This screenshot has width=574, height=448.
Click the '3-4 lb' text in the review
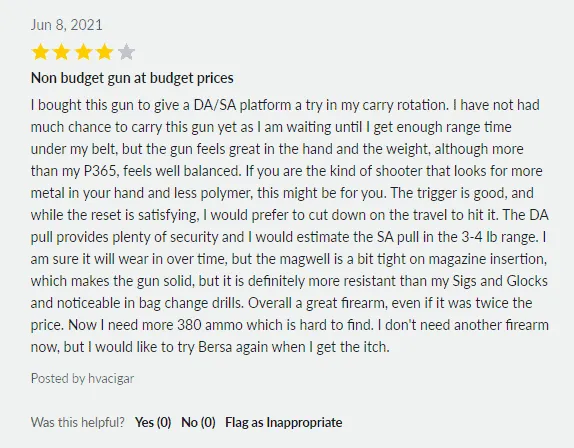pos(479,237)
